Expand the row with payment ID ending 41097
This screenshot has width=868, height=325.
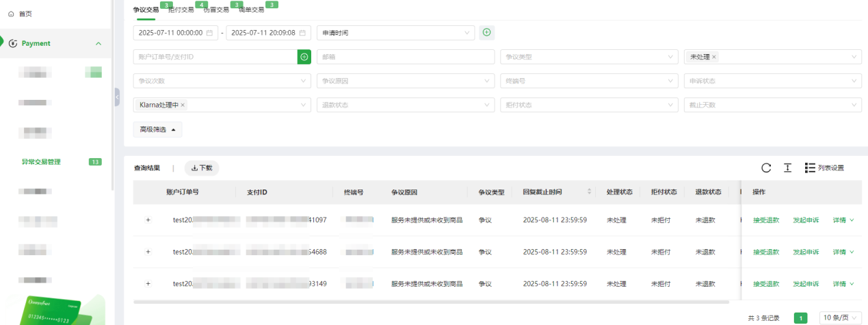pos(148,220)
